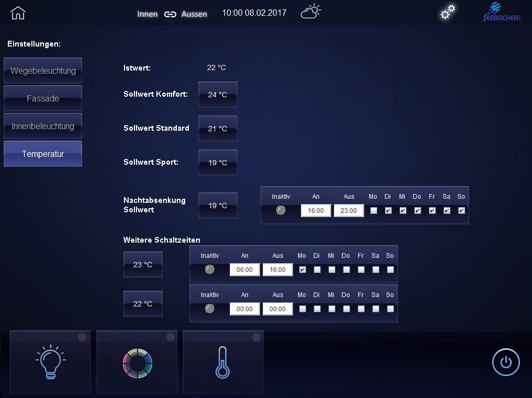Click the Sollwert Sport 19 °C button
Image resolution: width=532 pixels, height=398 pixels.
click(x=218, y=163)
